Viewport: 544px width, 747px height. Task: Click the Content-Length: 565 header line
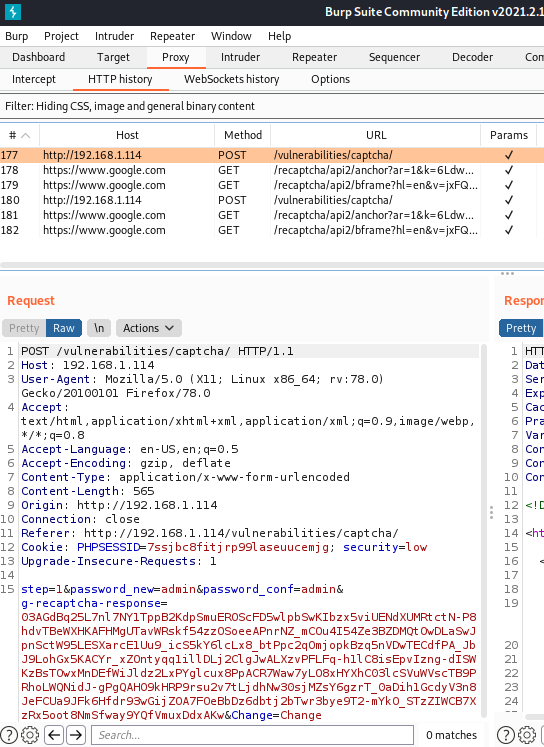[x=88, y=491]
